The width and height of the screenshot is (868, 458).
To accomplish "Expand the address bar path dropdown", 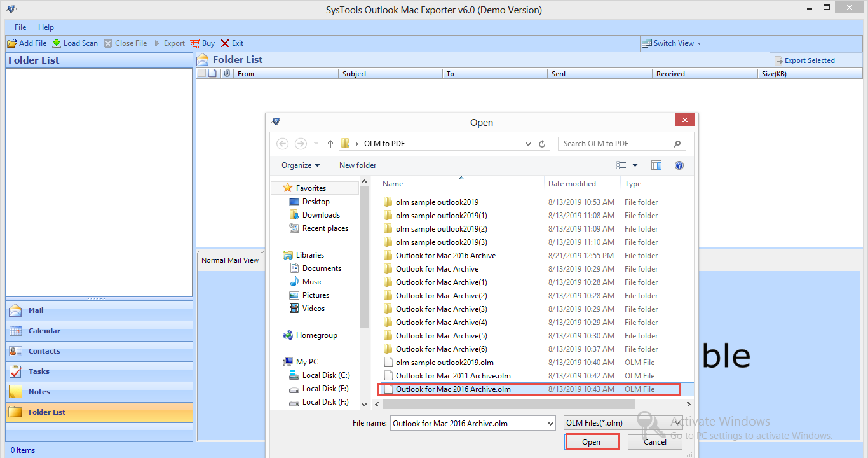I will [529, 144].
